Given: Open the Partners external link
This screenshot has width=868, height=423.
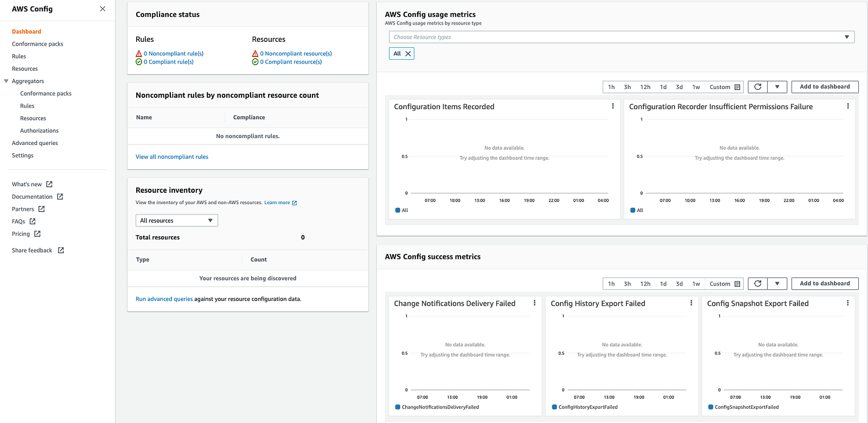Looking at the screenshot, I should point(28,209).
